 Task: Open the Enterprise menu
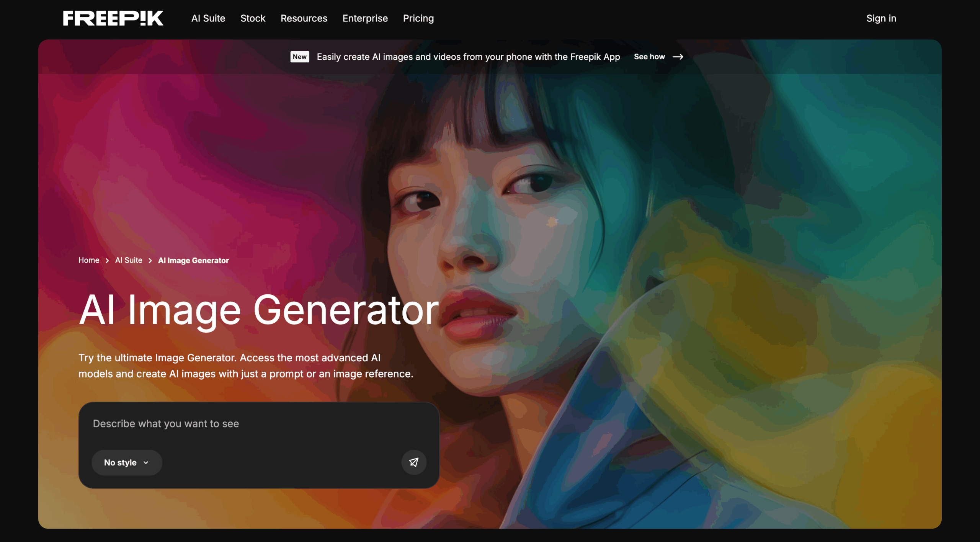point(365,18)
